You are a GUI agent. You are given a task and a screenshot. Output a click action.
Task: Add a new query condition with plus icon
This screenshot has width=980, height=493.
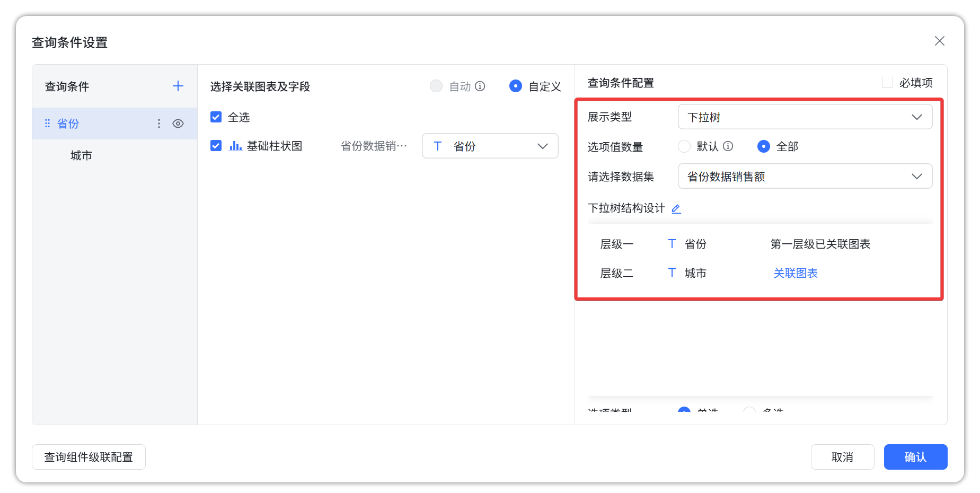178,86
